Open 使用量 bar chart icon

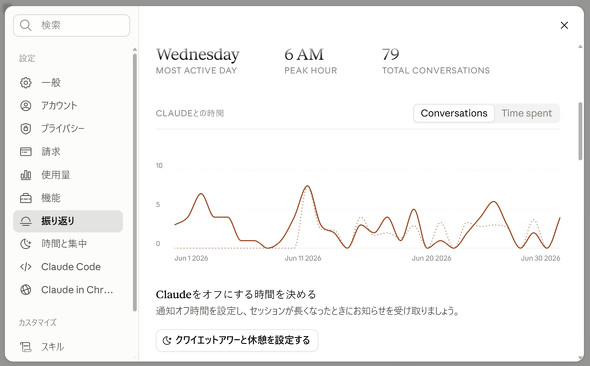point(26,175)
